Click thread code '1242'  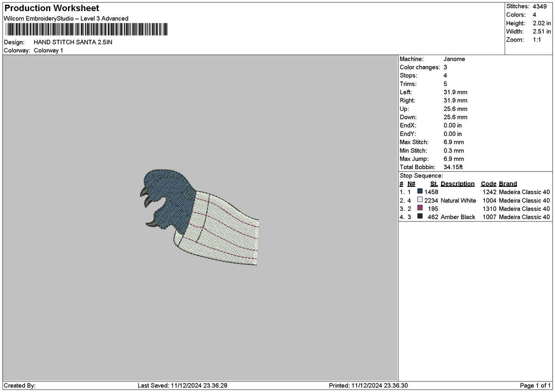coord(489,192)
